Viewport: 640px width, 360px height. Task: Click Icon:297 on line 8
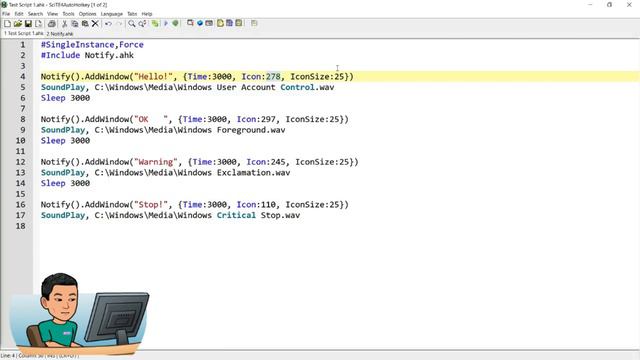point(256,119)
